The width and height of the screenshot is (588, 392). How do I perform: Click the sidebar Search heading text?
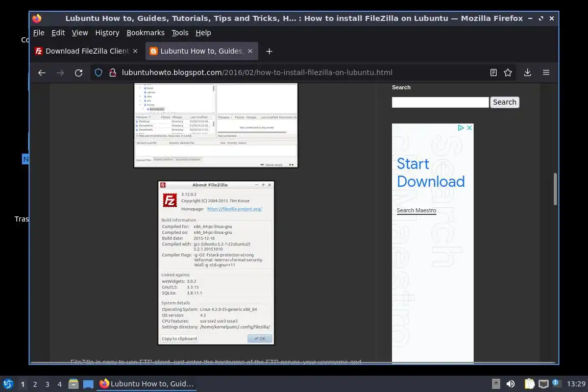(x=401, y=87)
